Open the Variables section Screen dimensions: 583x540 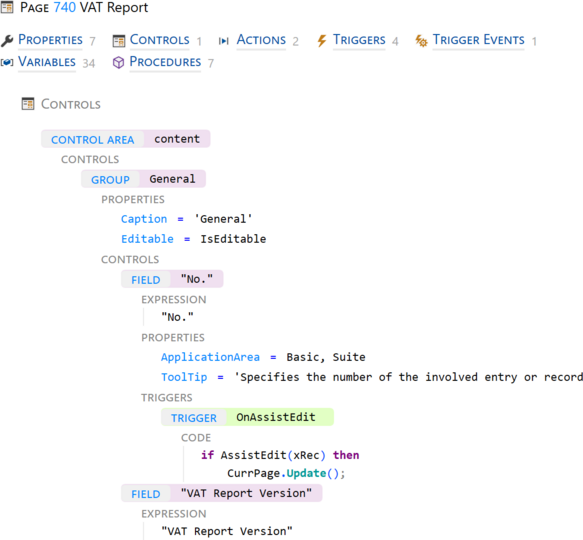(x=47, y=62)
